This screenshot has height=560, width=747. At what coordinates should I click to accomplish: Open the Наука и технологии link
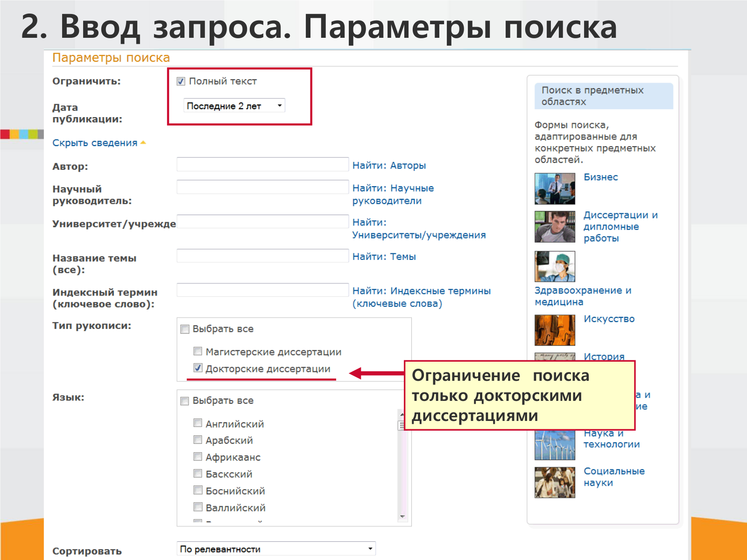click(612, 439)
